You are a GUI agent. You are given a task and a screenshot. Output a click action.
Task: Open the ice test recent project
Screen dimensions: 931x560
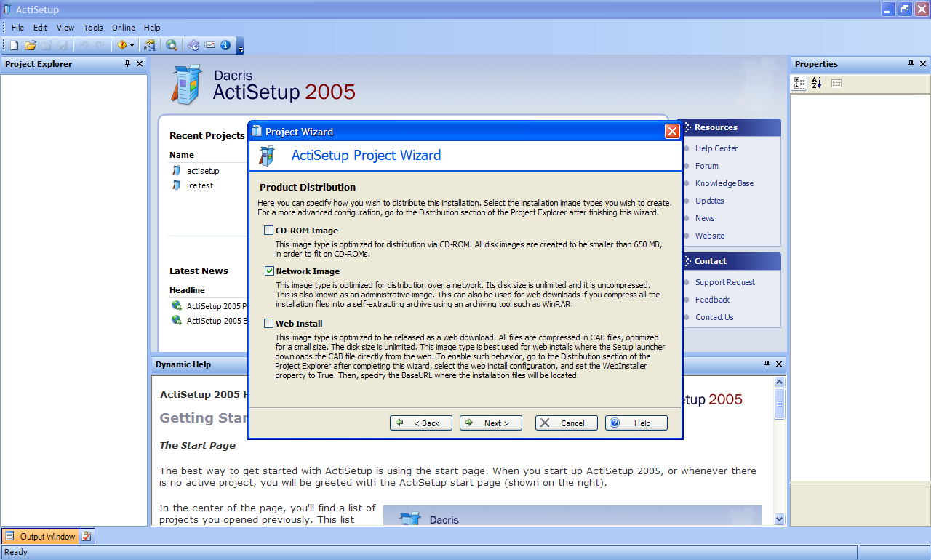click(200, 185)
